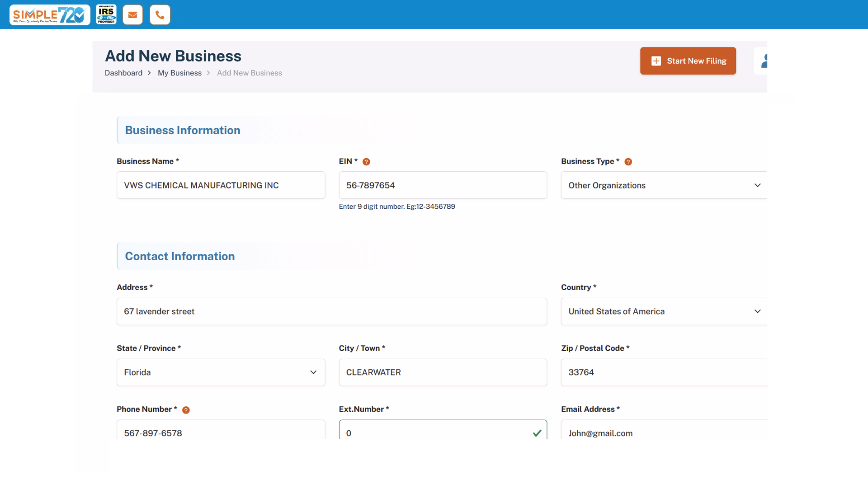
Task: Go to My Business breadcrumb
Action: click(x=179, y=73)
